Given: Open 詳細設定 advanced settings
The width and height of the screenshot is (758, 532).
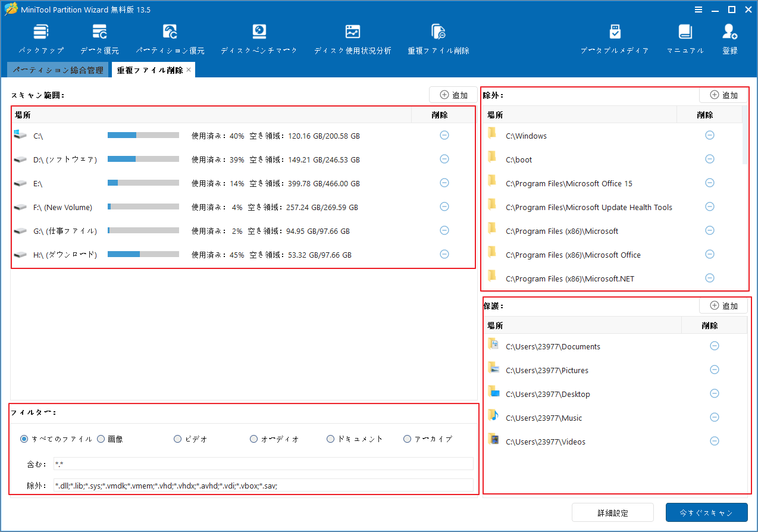Looking at the screenshot, I should 612,512.
